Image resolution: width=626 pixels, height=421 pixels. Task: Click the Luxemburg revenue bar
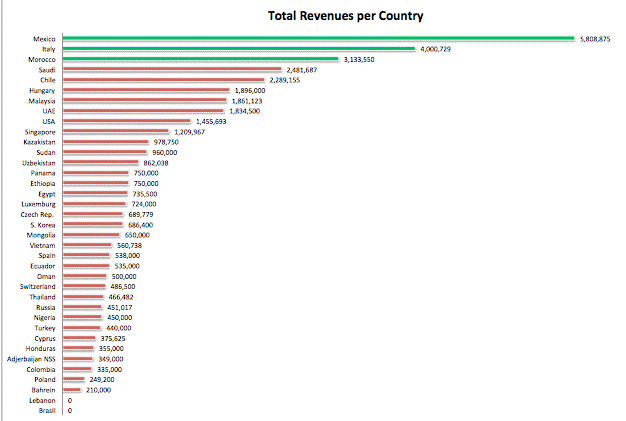pos(94,204)
